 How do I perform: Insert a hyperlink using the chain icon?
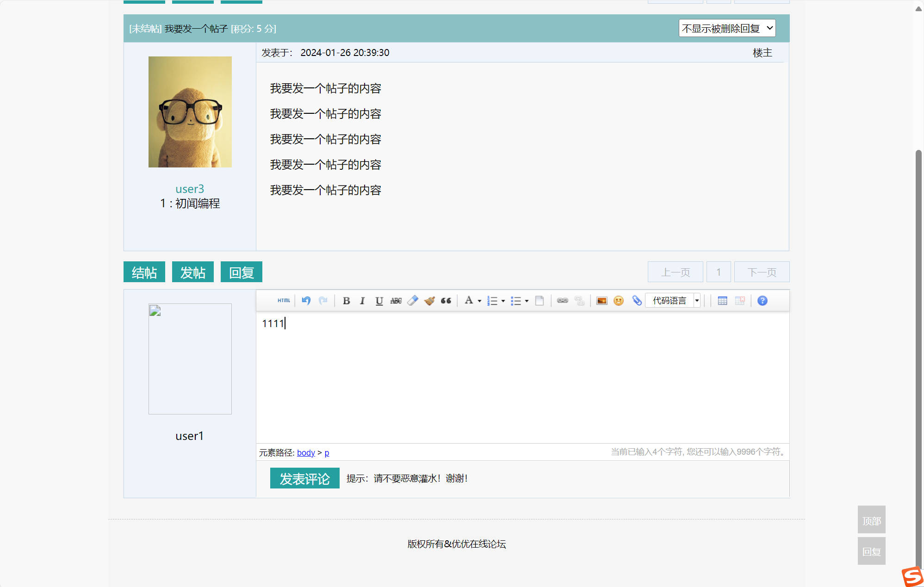[x=563, y=300]
